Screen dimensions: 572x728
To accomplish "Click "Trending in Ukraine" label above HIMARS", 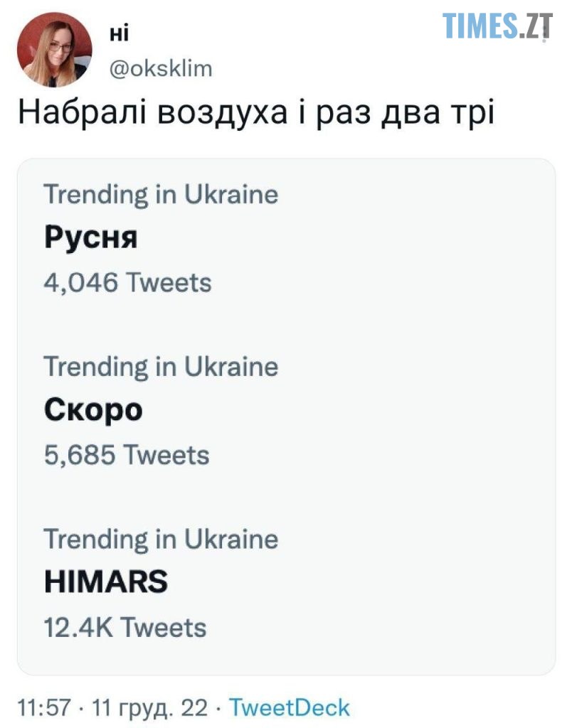I will coord(161,539).
